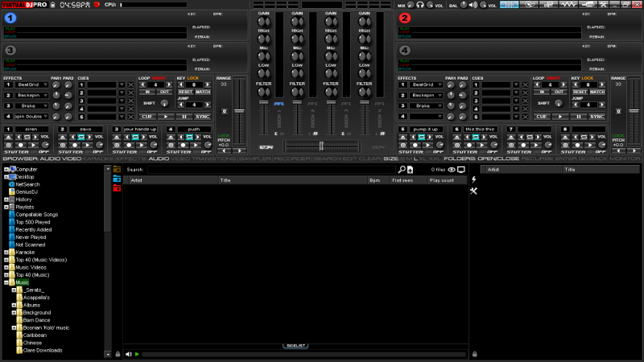Open VIDEO TRANSITIONS effects tab
This screenshot has height=362, width=644.
tap(203, 158)
